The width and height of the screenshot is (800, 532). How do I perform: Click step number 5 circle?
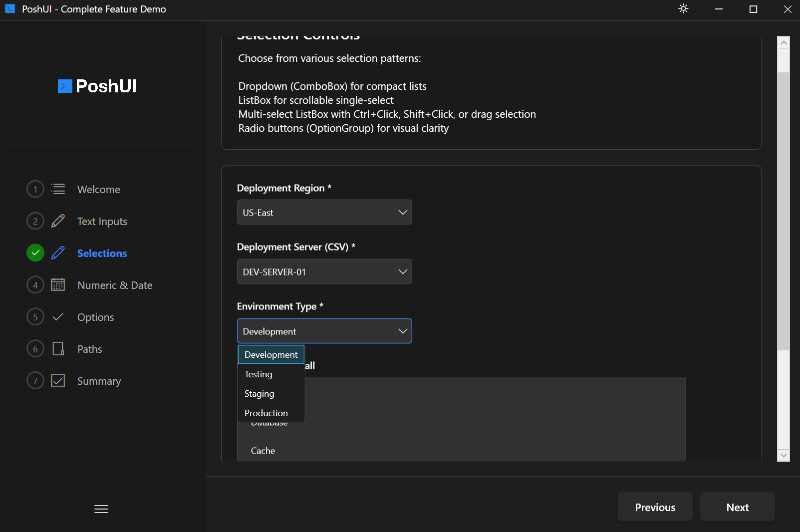[35, 317]
